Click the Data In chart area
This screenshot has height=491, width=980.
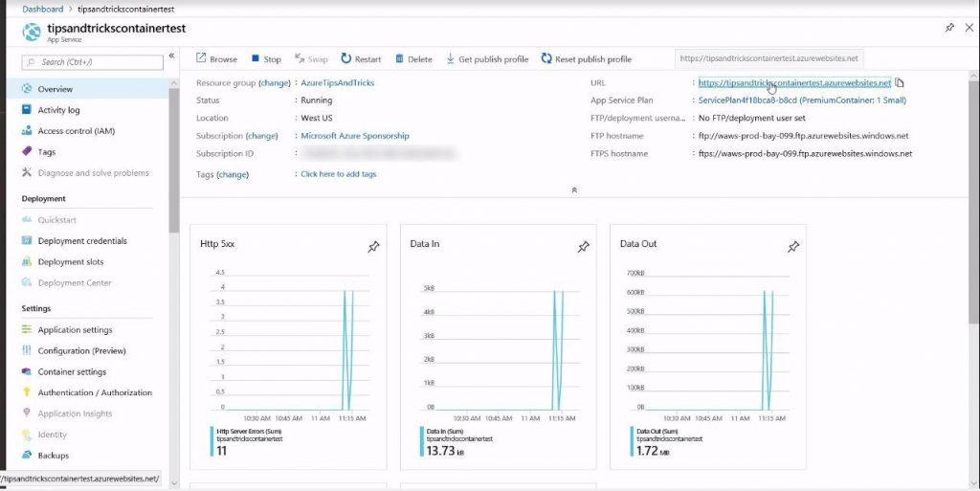tap(501, 343)
